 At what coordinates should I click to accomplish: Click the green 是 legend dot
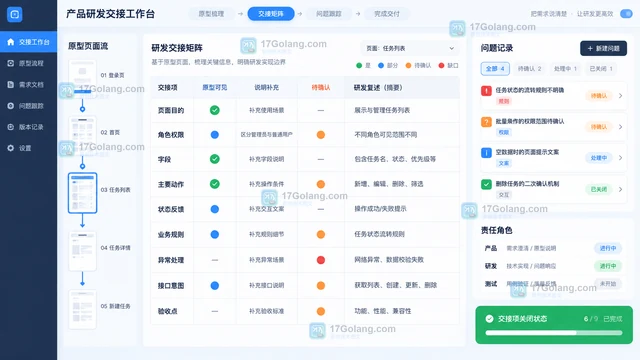click(359, 65)
